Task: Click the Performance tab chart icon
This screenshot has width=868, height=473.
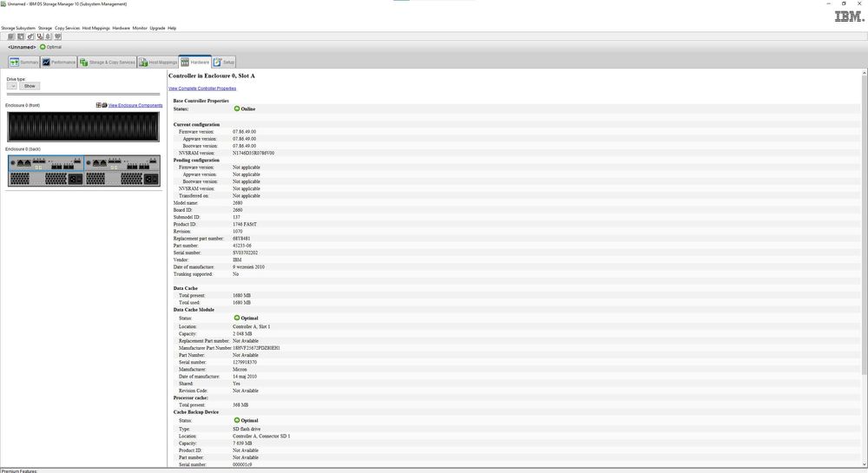Action: click(x=47, y=62)
